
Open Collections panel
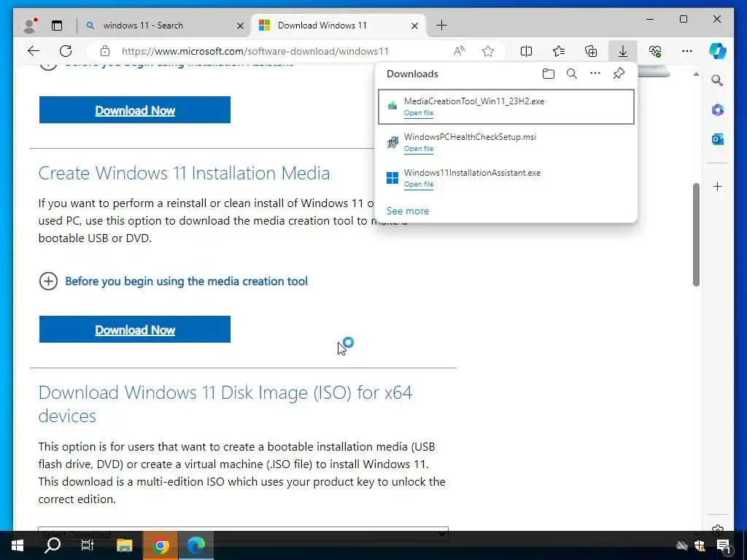[x=591, y=51]
